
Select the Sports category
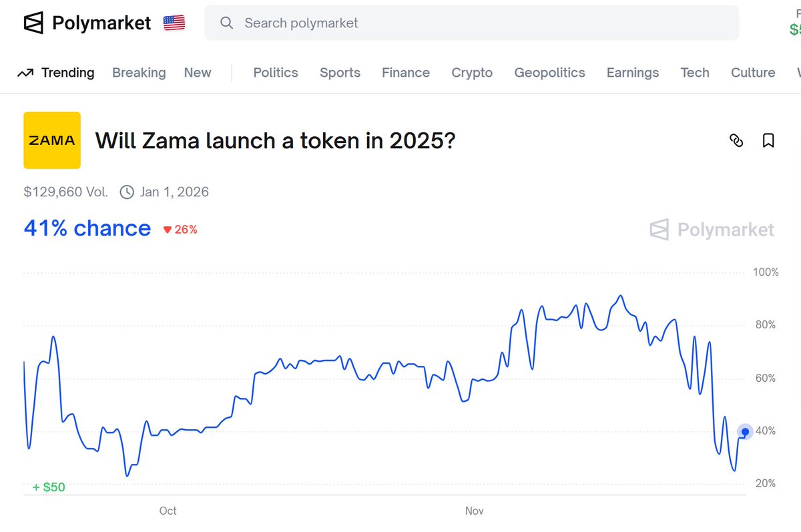pyautogui.click(x=340, y=73)
